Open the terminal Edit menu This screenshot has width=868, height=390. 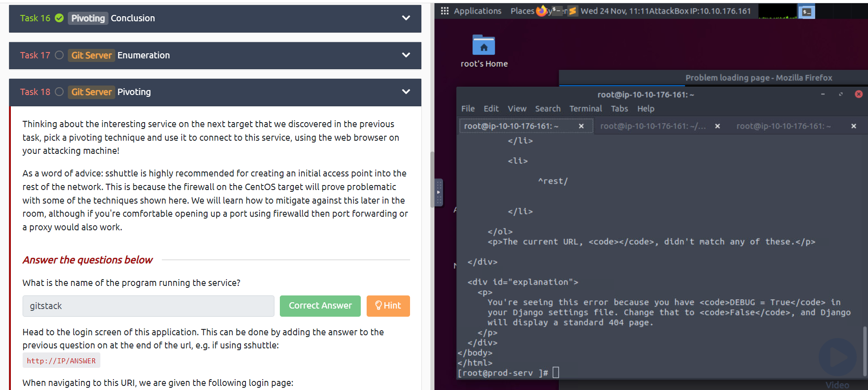(x=491, y=109)
